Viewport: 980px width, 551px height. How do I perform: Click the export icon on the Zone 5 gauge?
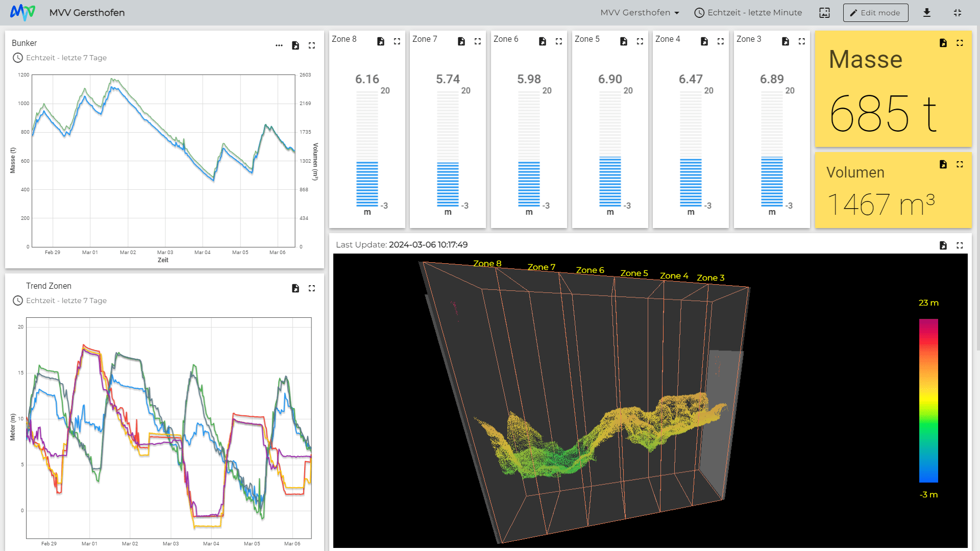point(623,41)
